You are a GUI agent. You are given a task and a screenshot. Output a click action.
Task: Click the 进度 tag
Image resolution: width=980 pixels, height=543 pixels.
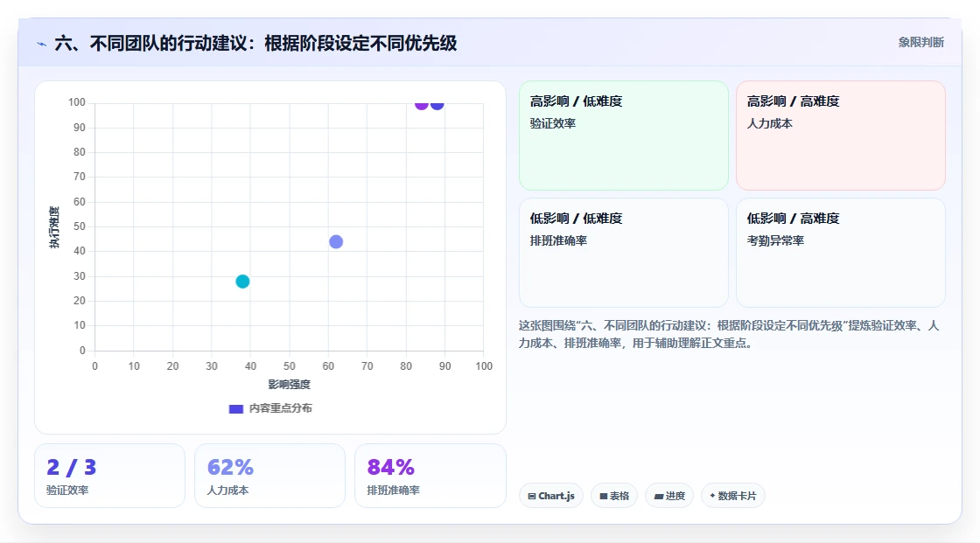669,496
